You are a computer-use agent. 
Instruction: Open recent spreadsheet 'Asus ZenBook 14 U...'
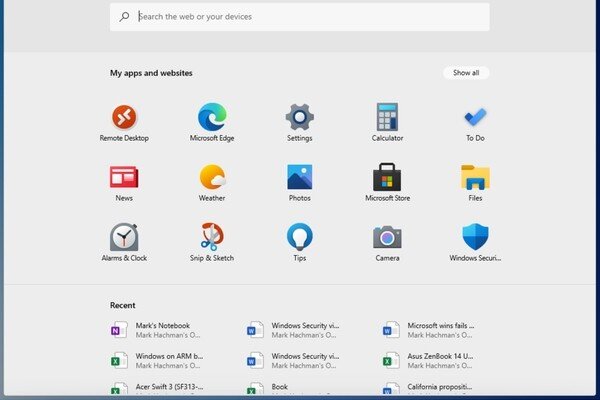pos(428,361)
